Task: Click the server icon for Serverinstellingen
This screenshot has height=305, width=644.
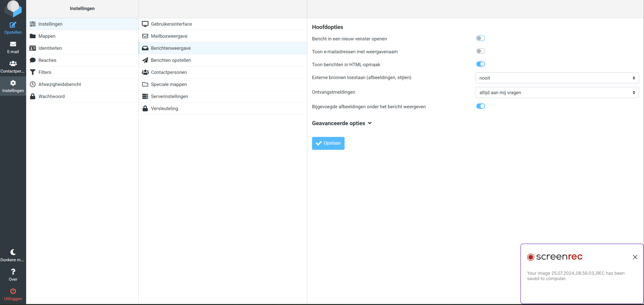Action: click(x=145, y=97)
